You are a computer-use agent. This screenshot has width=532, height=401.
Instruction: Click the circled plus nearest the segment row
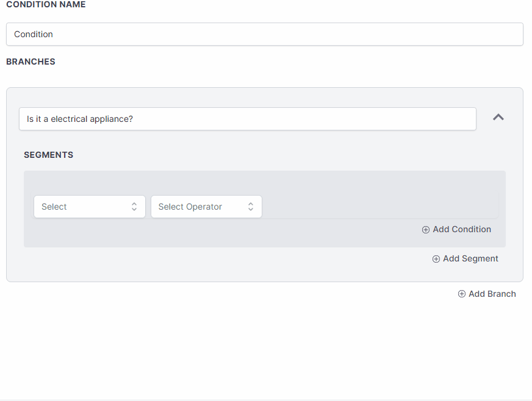(x=425, y=229)
